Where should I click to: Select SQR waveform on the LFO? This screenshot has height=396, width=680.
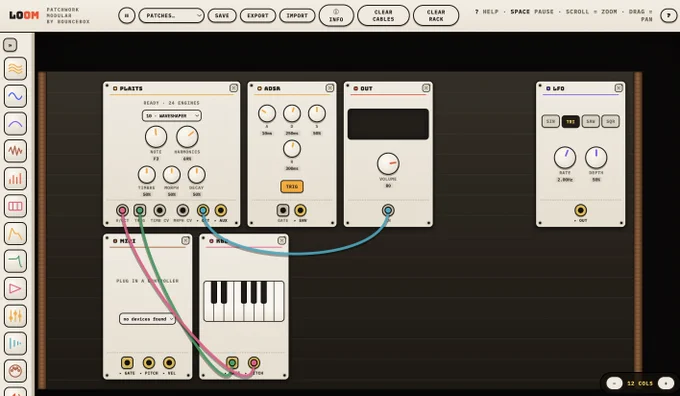point(610,121)
